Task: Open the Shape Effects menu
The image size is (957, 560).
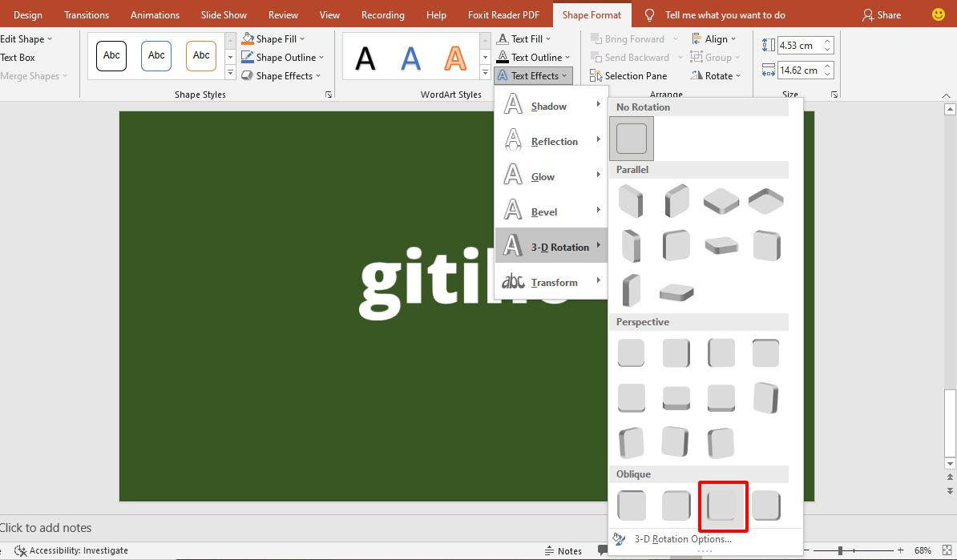Action: [x=281, y=75]
